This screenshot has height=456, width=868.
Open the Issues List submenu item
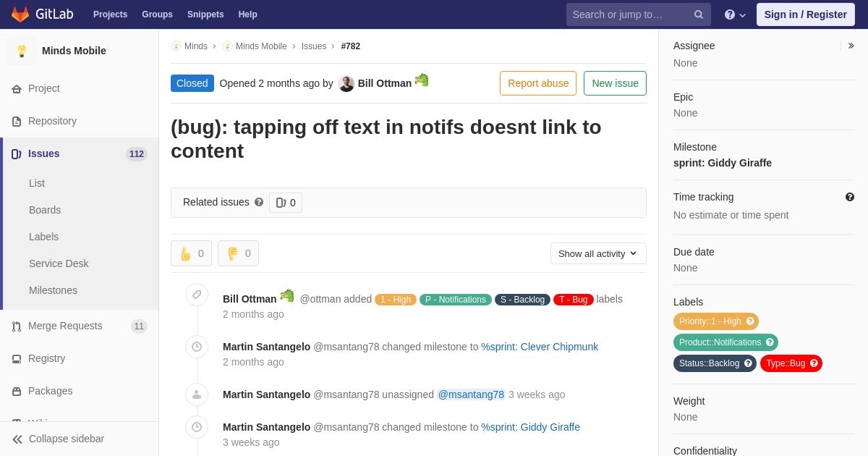37,183
